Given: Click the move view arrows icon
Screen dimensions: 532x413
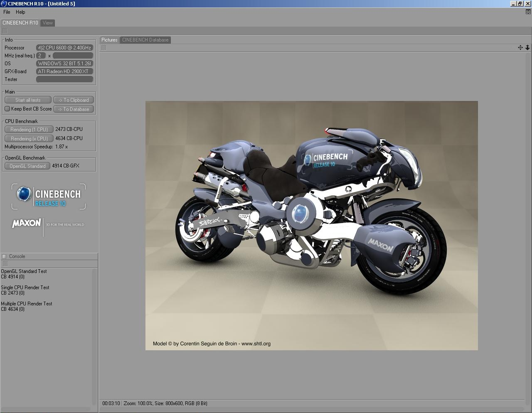Looking at the screenshot, I should pyautogui.click(x=520, y=48).
